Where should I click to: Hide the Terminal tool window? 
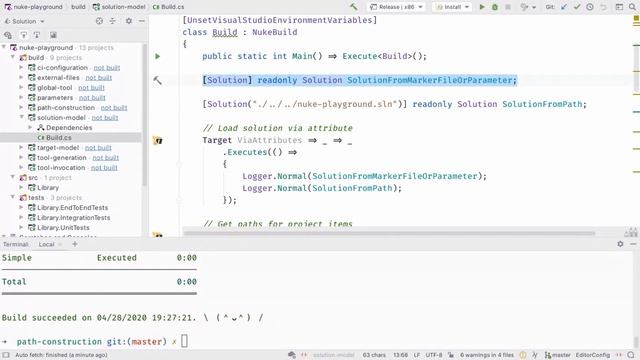point(633,244)
